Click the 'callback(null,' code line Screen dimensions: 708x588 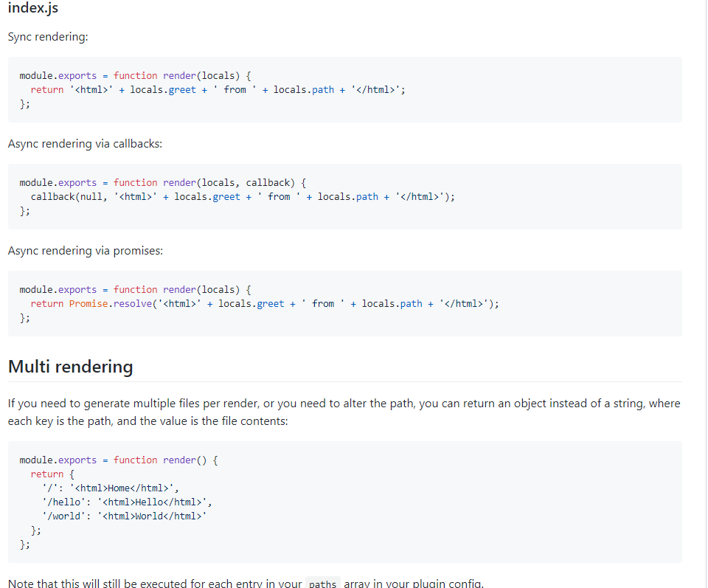pyautogui.click(x=243, y=197)
